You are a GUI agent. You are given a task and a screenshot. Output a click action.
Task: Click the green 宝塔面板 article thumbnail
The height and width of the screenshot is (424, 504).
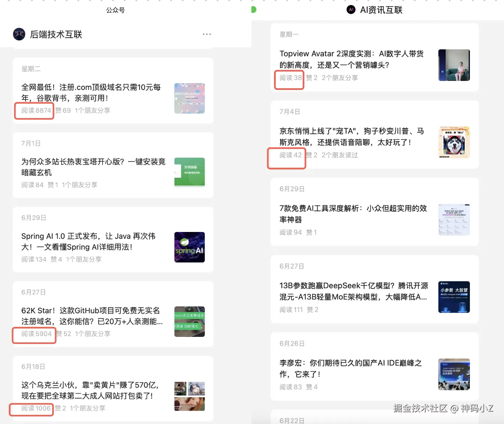click(x=190, y=172)
